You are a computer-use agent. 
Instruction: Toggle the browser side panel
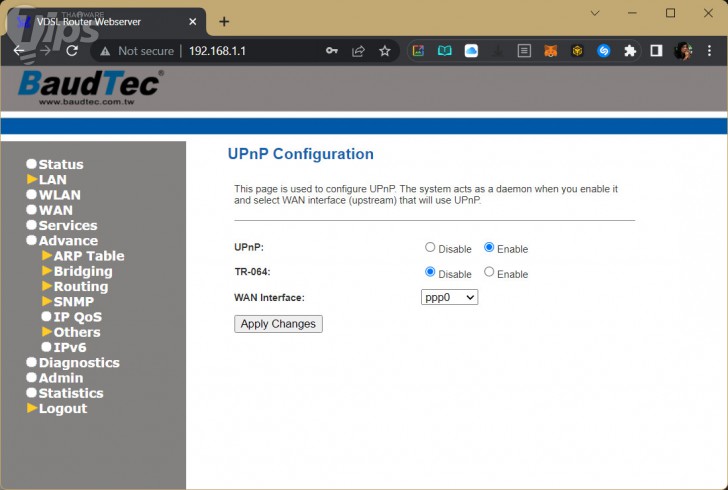(656, 51)
